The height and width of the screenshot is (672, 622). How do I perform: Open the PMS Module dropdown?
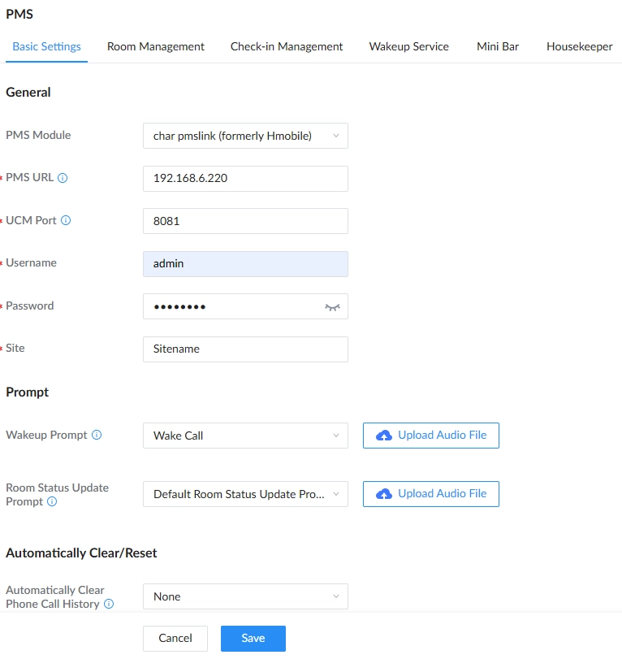[245, 136]
